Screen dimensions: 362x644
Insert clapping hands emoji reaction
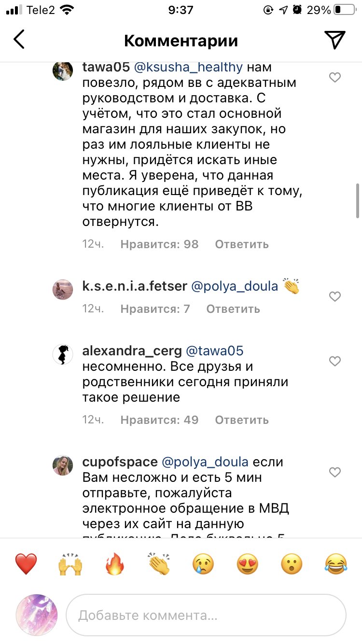coord(159,563)
